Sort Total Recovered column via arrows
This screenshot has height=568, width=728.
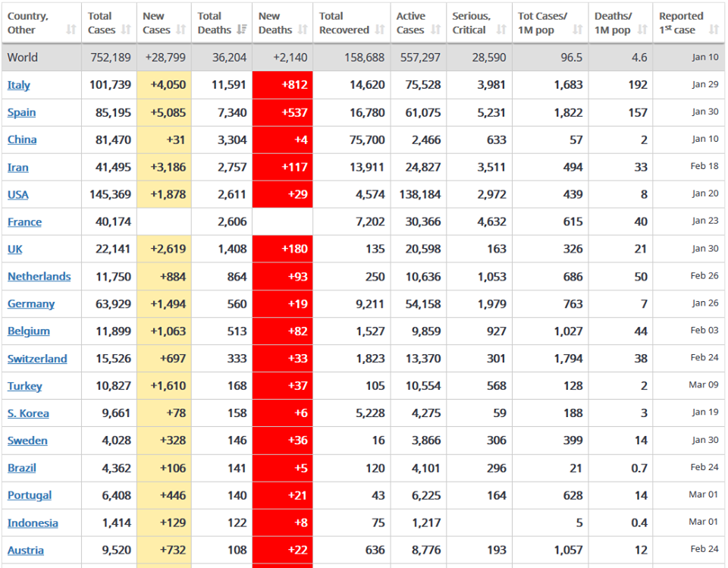(380, 30)
